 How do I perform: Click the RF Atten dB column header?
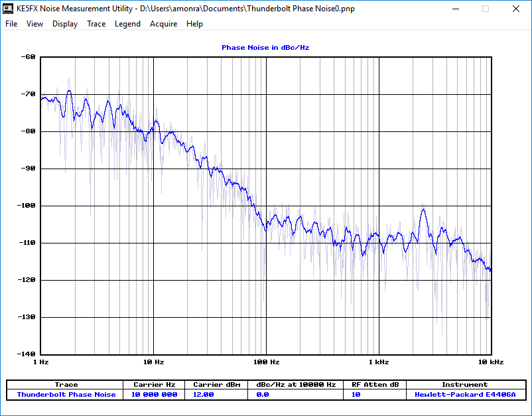pos(375,384)
